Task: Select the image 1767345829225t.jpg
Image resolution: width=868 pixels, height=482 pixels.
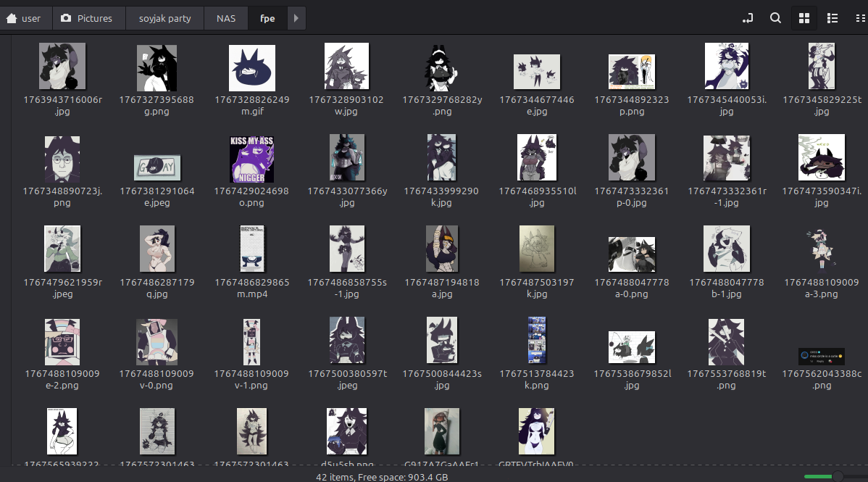Action: point(821,67)
